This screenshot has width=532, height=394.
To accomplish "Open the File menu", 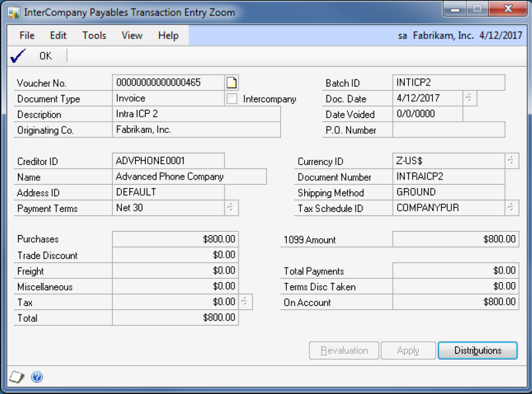I will (27, 35).
